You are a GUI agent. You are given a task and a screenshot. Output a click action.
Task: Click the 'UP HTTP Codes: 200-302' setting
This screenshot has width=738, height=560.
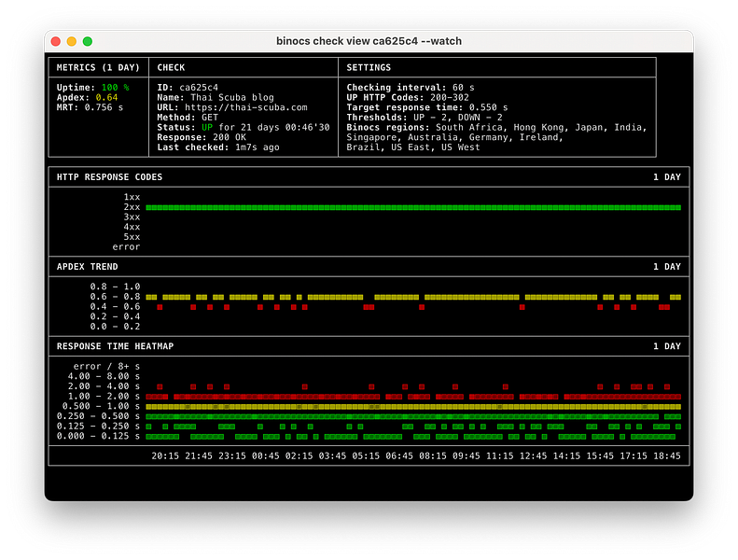(x=408, y=97)
